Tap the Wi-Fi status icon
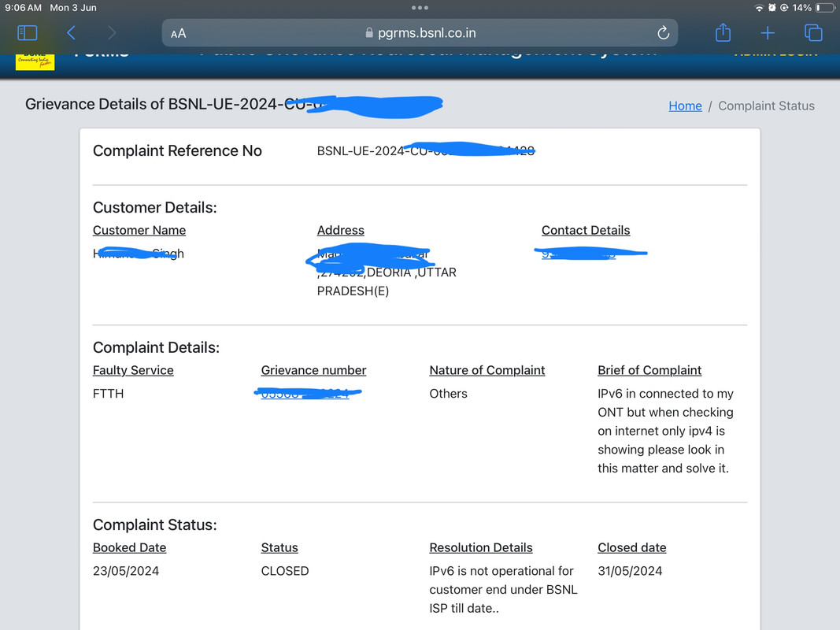Image resolution: width=840 pixels, height=630 pixels. [759, 8]
